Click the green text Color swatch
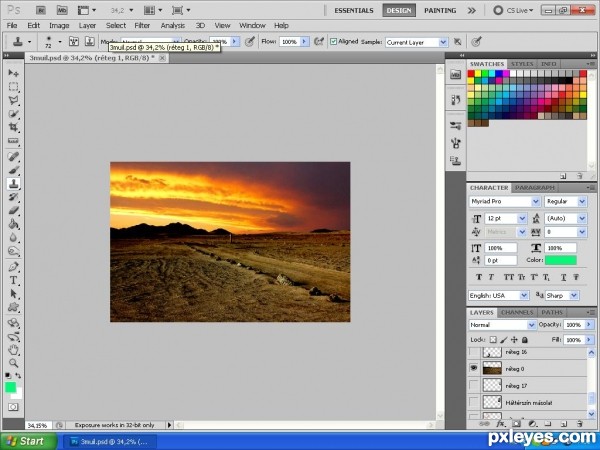This screenshot has height=450, width=600. (561, 260)
